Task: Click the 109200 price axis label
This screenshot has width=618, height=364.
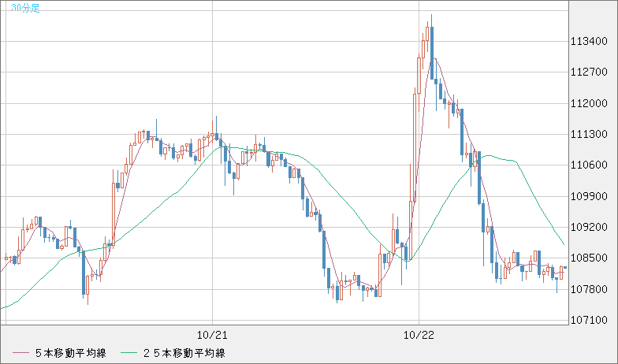Action: point(589,228)
